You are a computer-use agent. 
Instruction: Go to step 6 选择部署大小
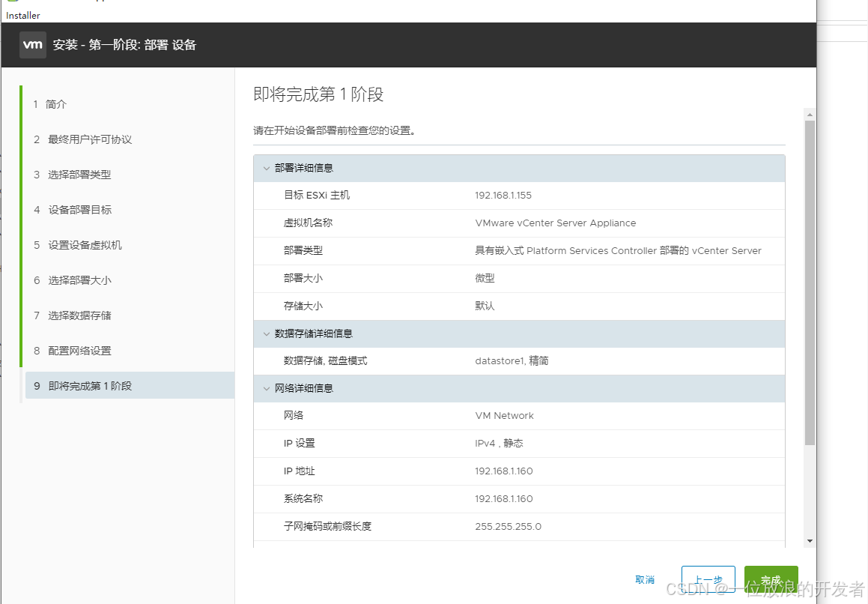tap(72, 280)
